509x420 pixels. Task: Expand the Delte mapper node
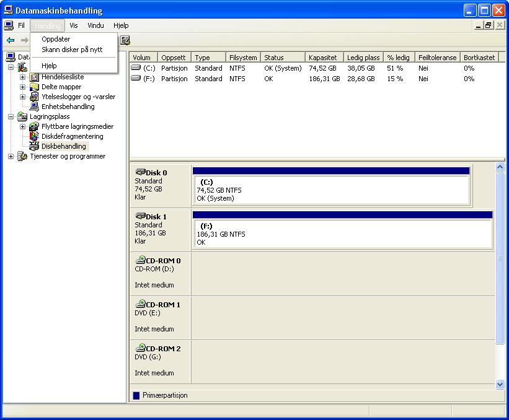22,87
